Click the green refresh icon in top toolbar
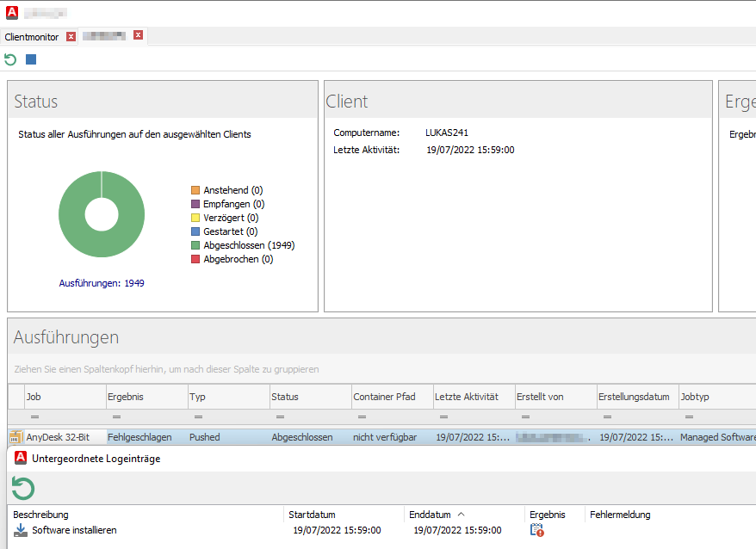The width and height of the screenshot is (756, 549). click(x=10, y=59)
